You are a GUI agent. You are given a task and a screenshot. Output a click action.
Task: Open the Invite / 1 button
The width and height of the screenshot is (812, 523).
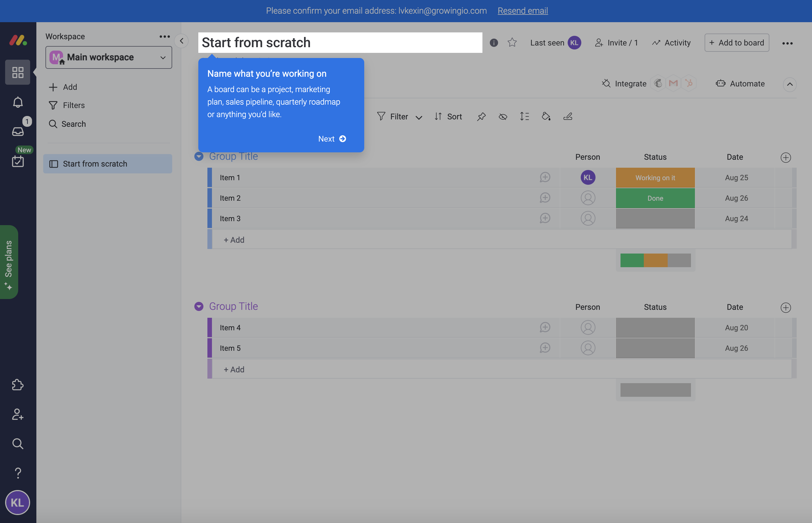(x=616, y=43)
